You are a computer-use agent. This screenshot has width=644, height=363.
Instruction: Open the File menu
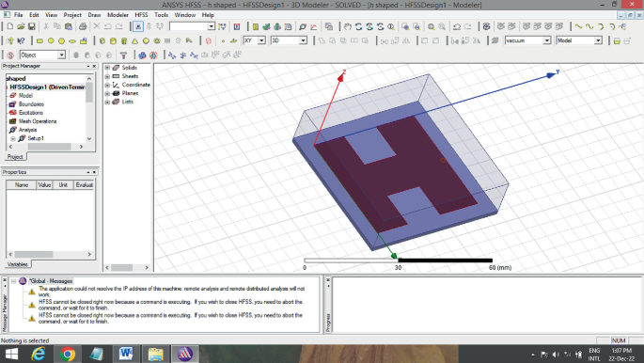point(19,15)
